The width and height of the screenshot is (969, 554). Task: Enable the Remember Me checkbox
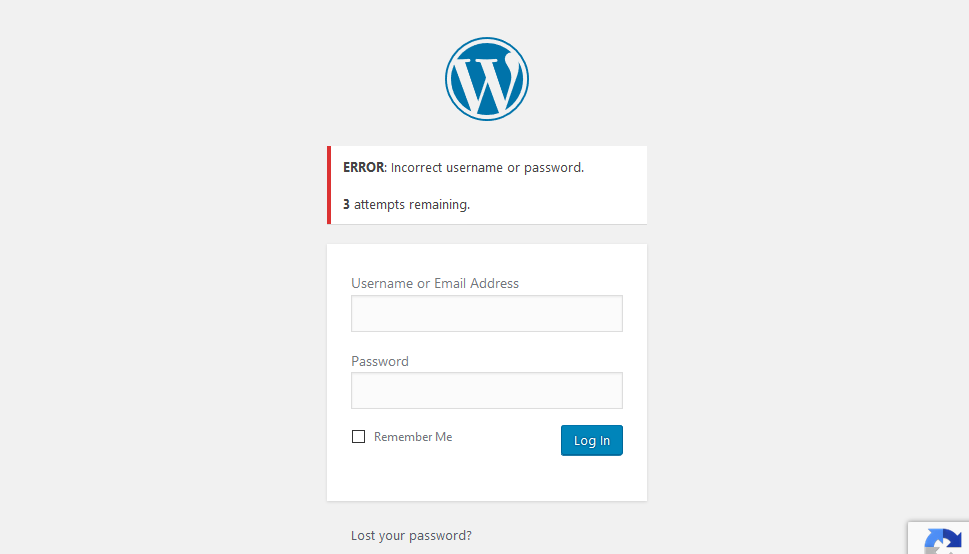[x=358, y=437]
